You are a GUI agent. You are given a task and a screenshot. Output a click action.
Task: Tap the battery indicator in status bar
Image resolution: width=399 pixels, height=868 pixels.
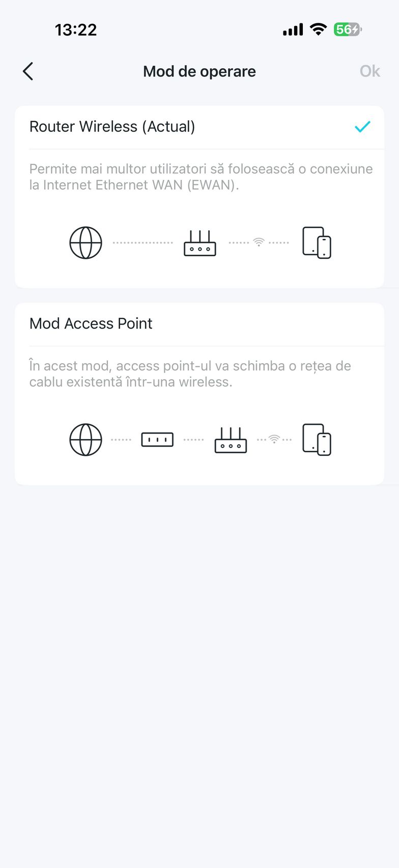click(347, 30)
